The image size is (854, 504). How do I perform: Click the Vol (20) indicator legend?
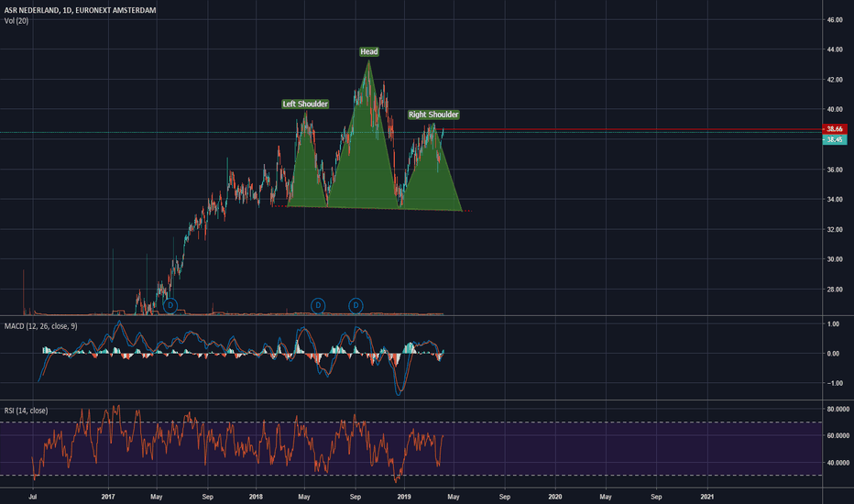pos(16,21)
